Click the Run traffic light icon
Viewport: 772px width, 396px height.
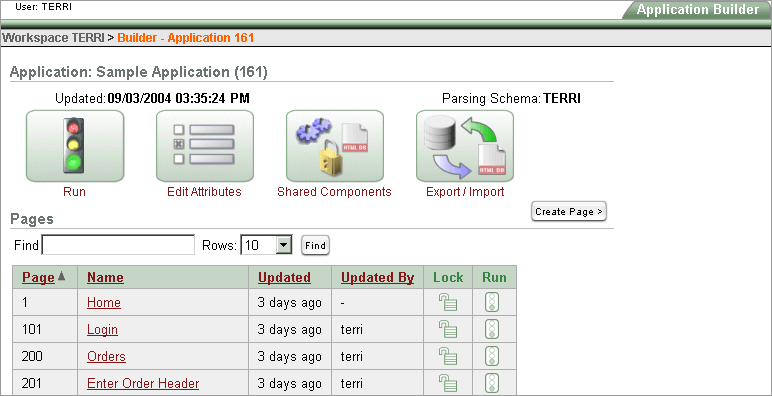pyautogui.click(x=75, y=146)
